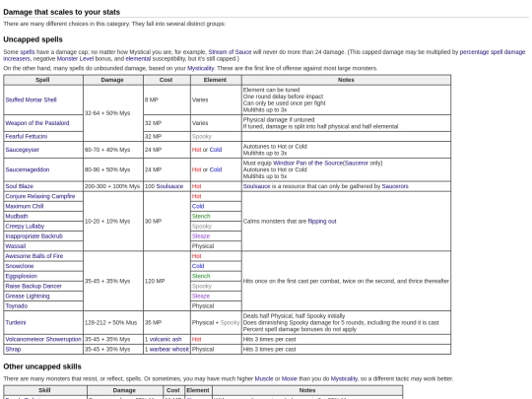The image size is (532, 399).
Task: Open the Maximum Chill link
Action: pyautogui.click(x=25, y=206)
